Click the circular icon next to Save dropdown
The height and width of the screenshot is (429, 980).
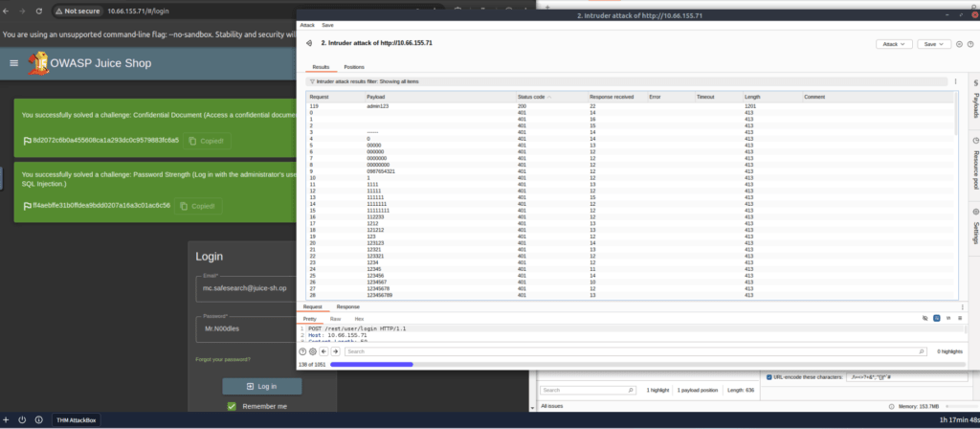(x=959, y=44)
